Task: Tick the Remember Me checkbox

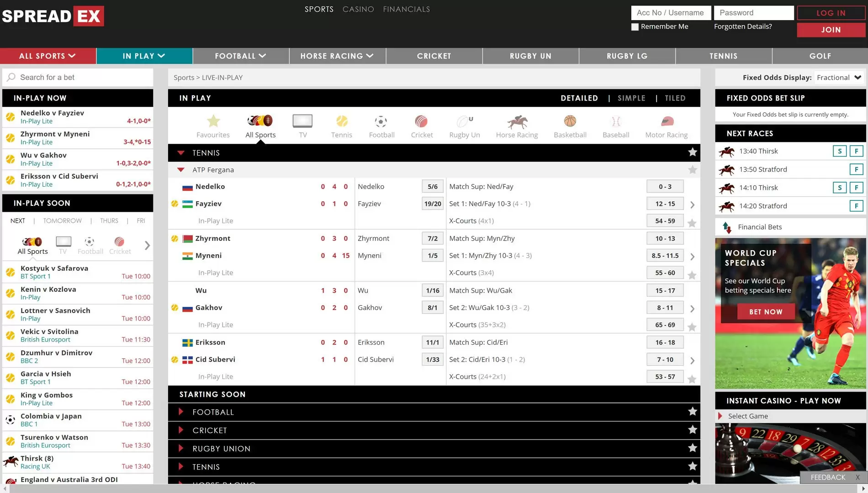Action: click(635, 27)
